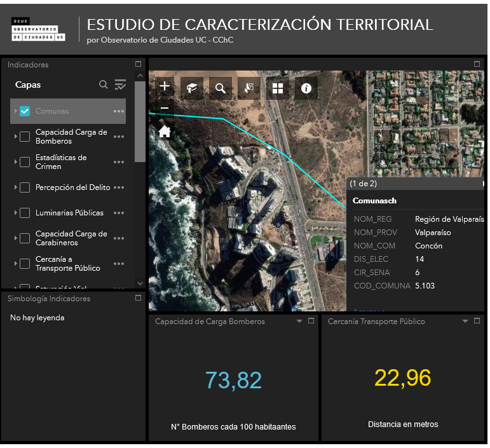Uncheck the Comunas layer checkbox
Screen dimensions: 490x448
(x=25, y=111)
